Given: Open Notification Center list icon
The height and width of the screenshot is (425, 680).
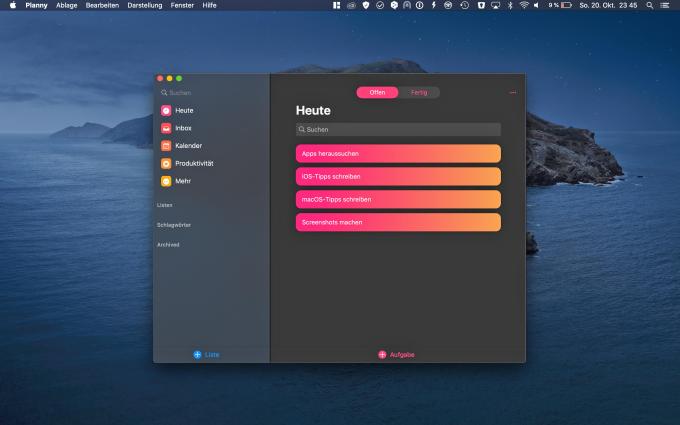Looking at the screenshot, I should pyautogui.click(x=664, y=5).
